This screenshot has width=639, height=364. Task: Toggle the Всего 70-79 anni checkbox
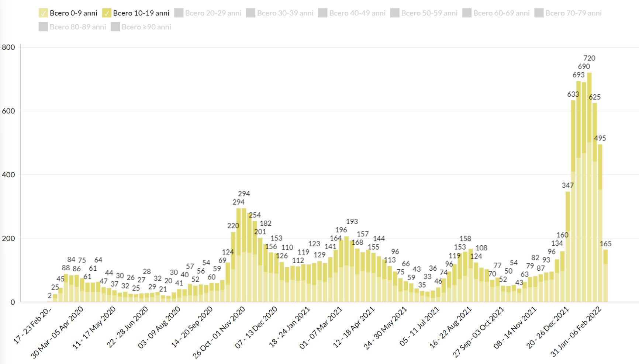(539, 13)
